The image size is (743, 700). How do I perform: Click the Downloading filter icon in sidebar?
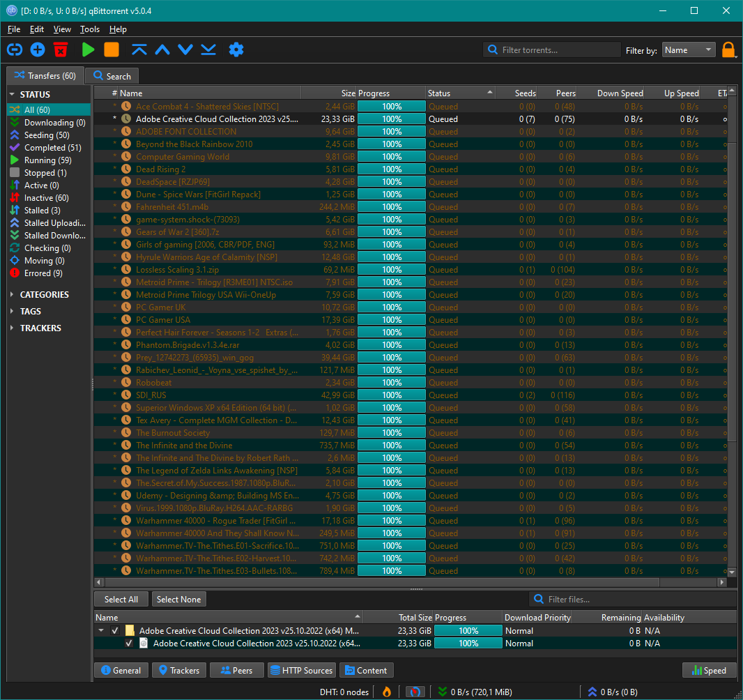[x=15, y=123]
